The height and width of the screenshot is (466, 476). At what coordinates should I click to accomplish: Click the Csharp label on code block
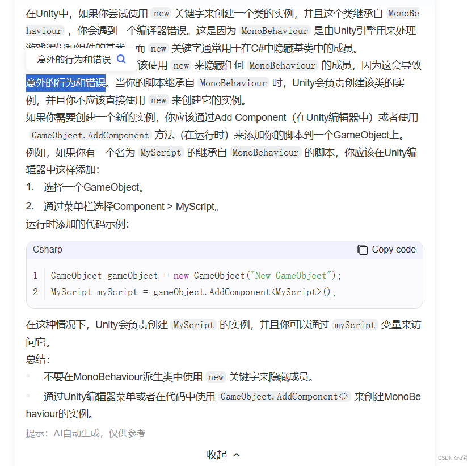coord(47,249)
